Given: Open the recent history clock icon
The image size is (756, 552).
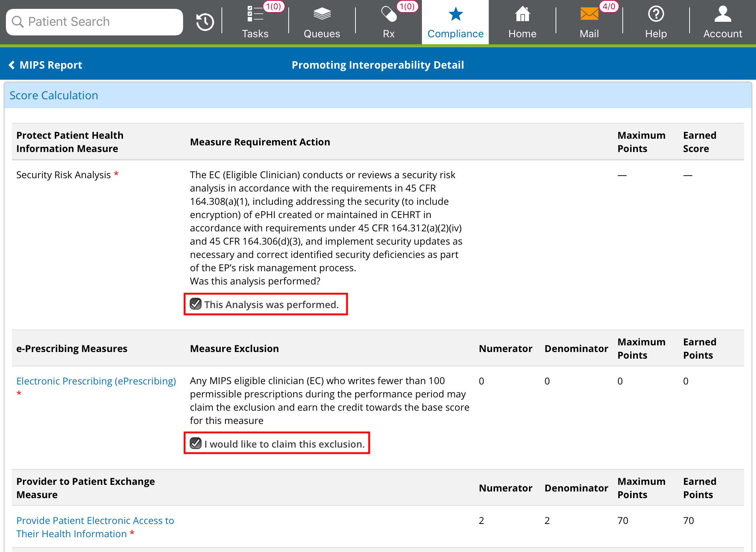Looking at the screenshot, I should [x=205, y=22].
